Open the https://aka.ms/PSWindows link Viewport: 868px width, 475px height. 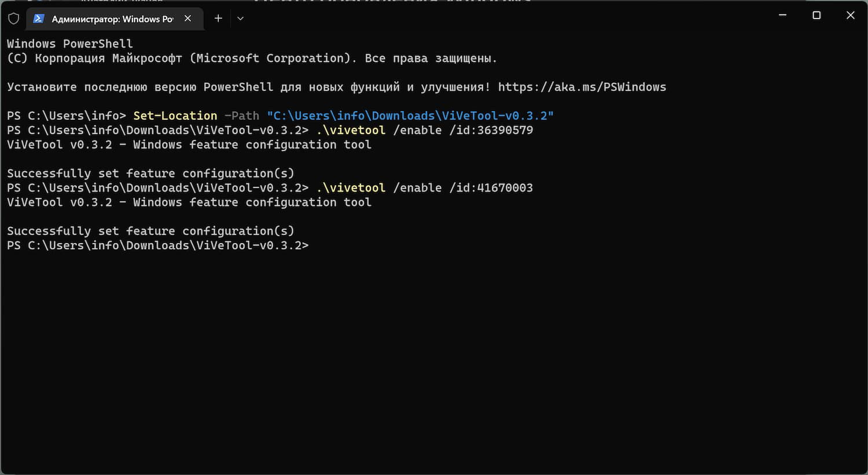tap(582, 87)
